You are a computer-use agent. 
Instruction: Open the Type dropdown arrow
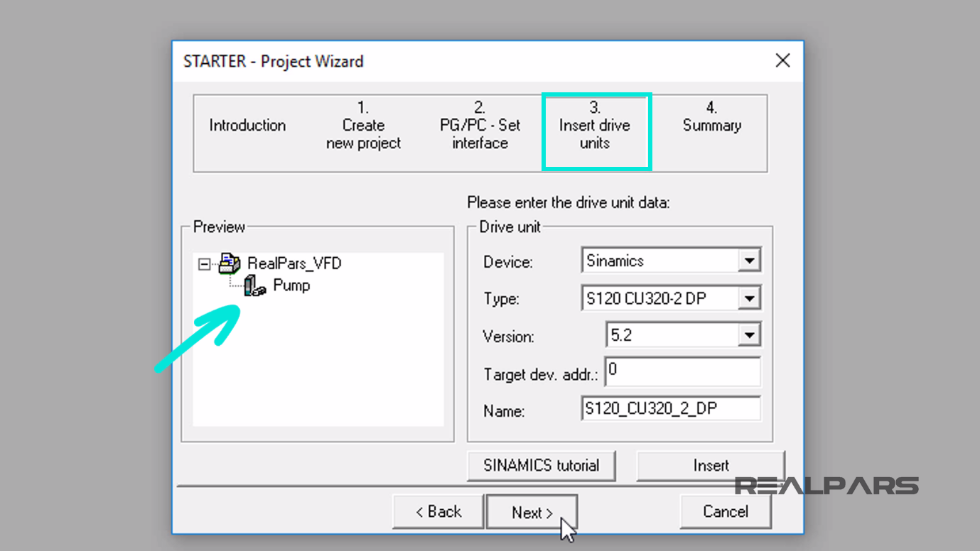tap(749, 299)
